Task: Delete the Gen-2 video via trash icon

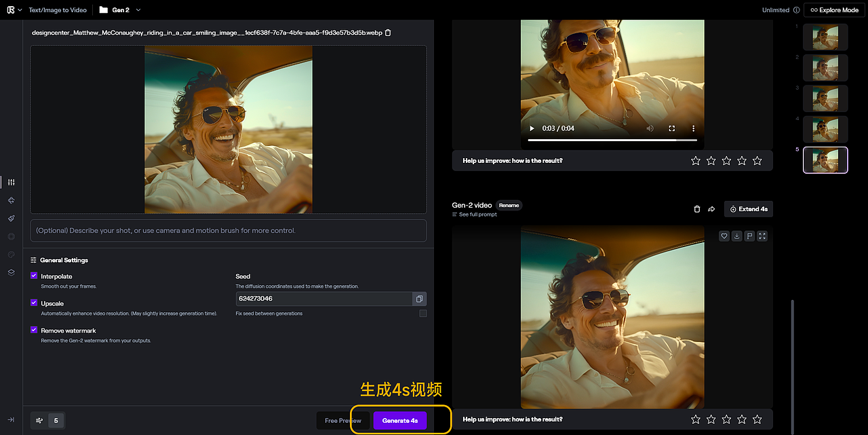Action: 696,209
